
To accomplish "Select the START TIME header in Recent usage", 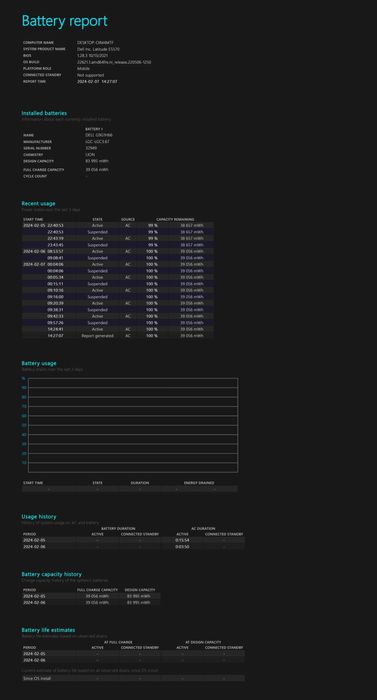I will tap(33, 219).
